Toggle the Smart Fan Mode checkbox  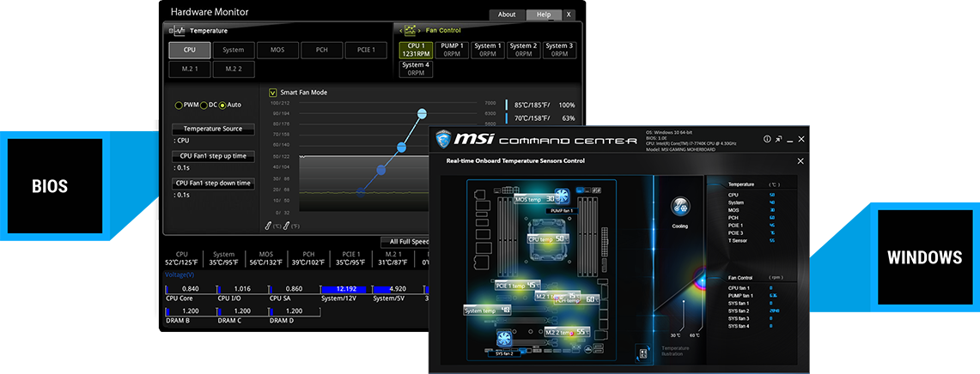(x=272, y=92)
